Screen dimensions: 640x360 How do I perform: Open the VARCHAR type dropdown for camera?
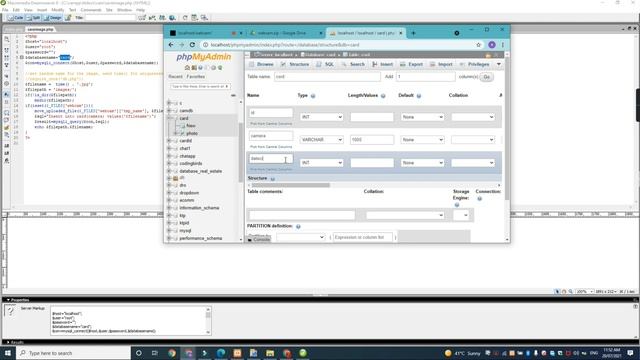tap(322, 140)
